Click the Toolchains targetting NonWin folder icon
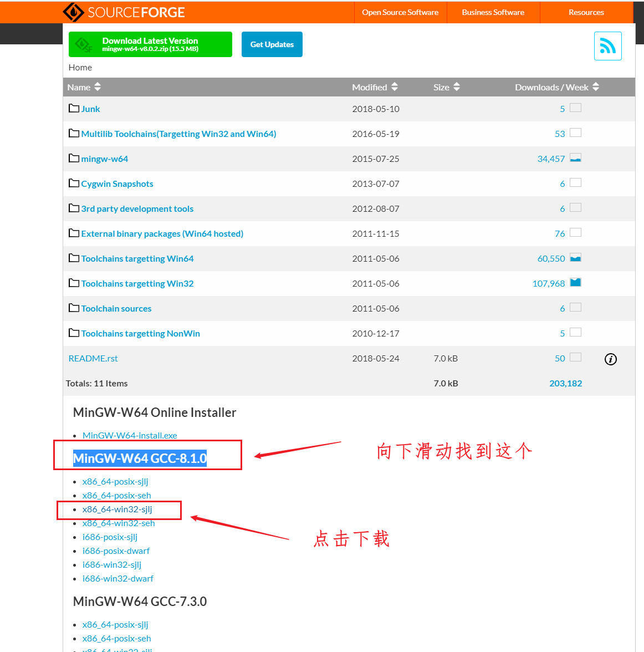 [74, 333]
